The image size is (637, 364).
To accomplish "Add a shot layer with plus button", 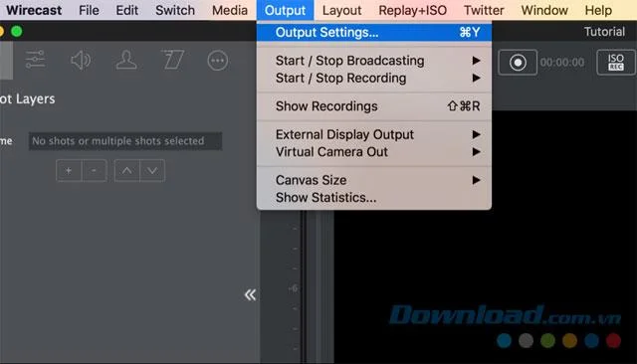I will click(69, 171).
